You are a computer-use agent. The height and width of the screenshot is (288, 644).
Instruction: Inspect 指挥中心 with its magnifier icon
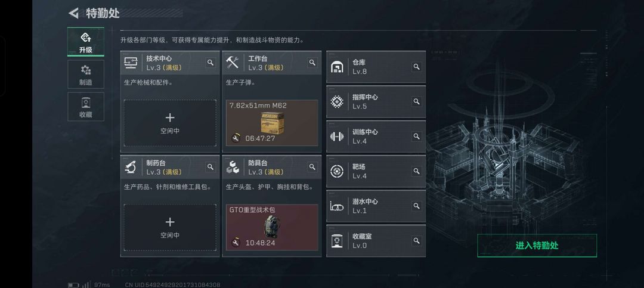pyautogui.click(x=416, y=101)
